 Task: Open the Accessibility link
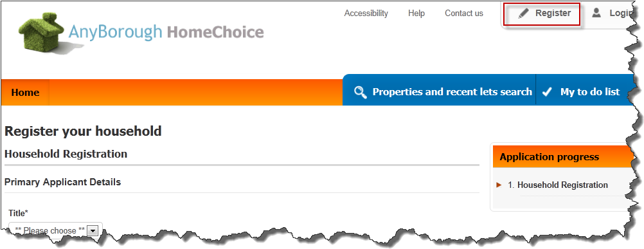point(366,14)
